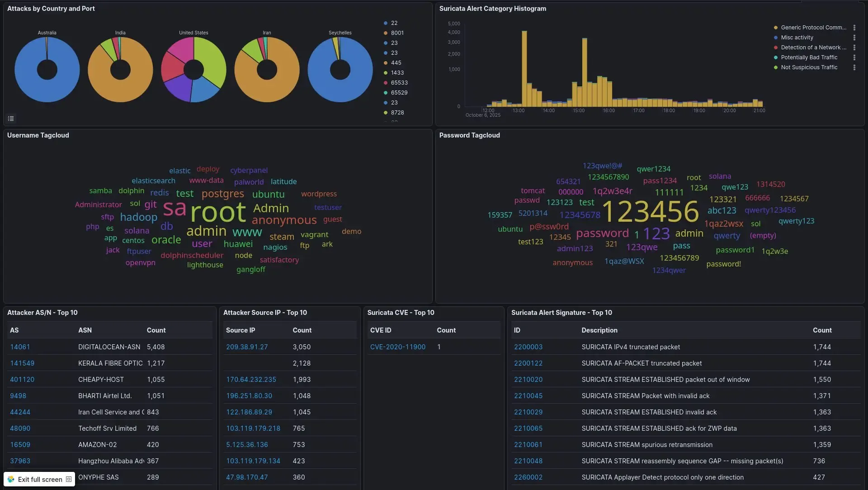Open actions icon beside Detection of a Network legend
868x490 pixels.
coord(854,48)
